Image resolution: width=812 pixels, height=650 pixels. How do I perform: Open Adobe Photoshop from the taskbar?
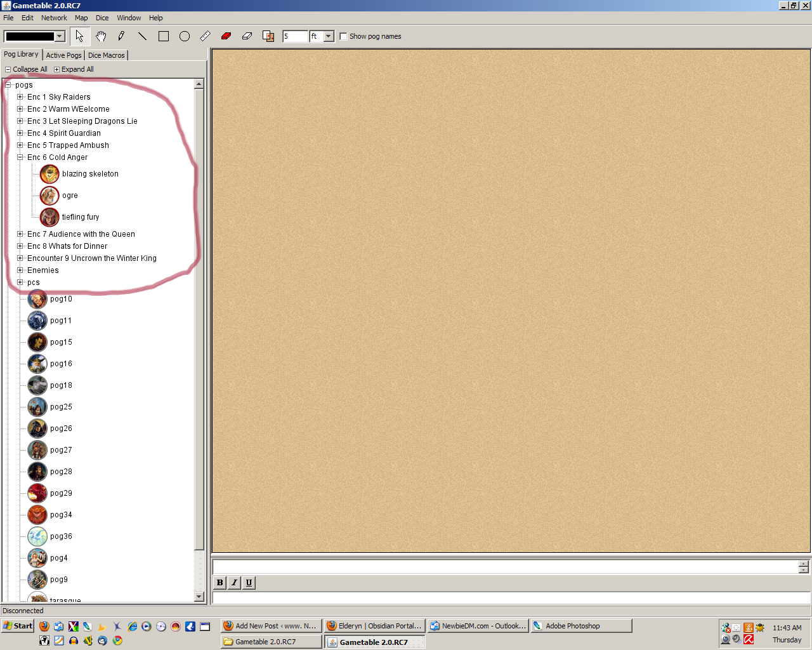[580, 626]
